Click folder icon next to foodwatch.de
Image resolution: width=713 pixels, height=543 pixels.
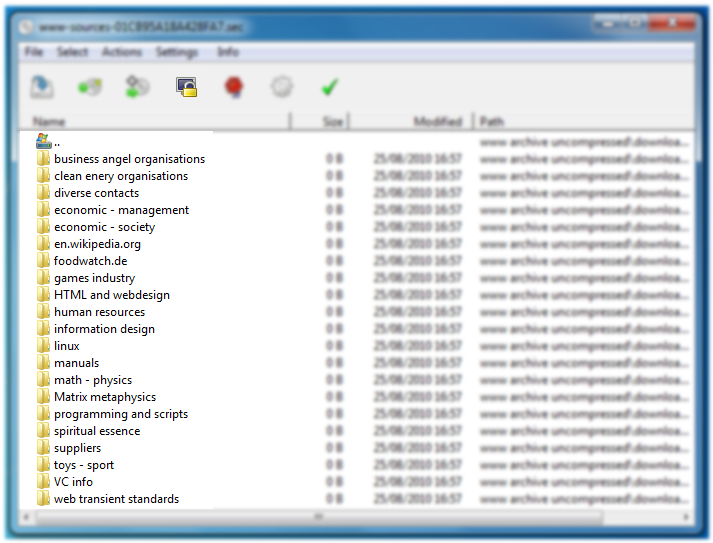pos(43,261)
